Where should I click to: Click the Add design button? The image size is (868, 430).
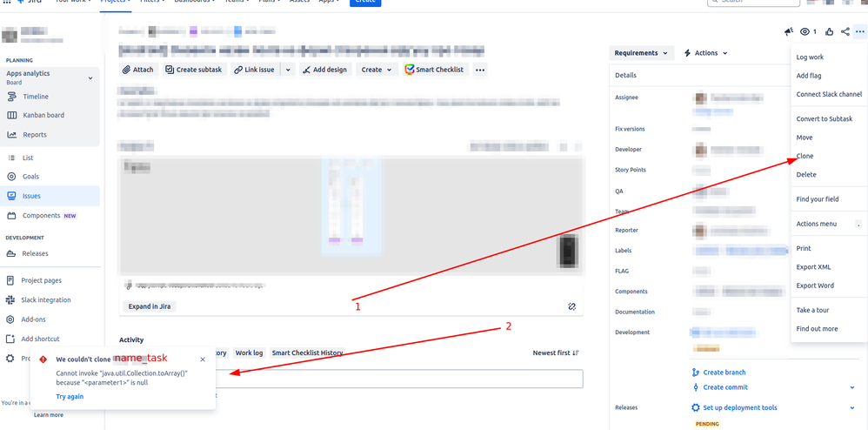[325, 70]
